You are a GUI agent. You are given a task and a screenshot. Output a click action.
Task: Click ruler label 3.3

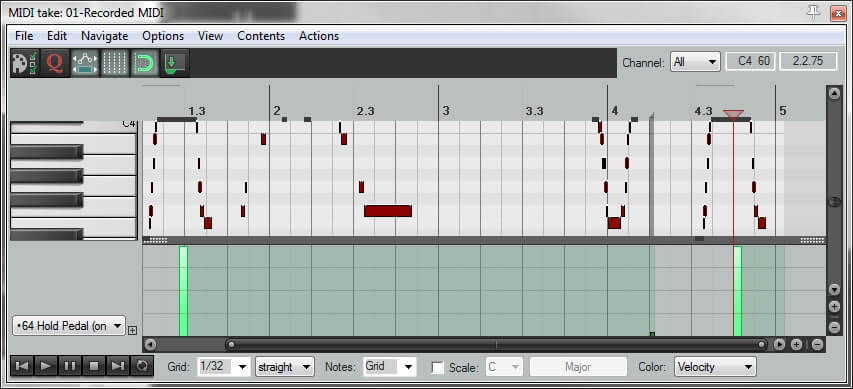point(534,111)
